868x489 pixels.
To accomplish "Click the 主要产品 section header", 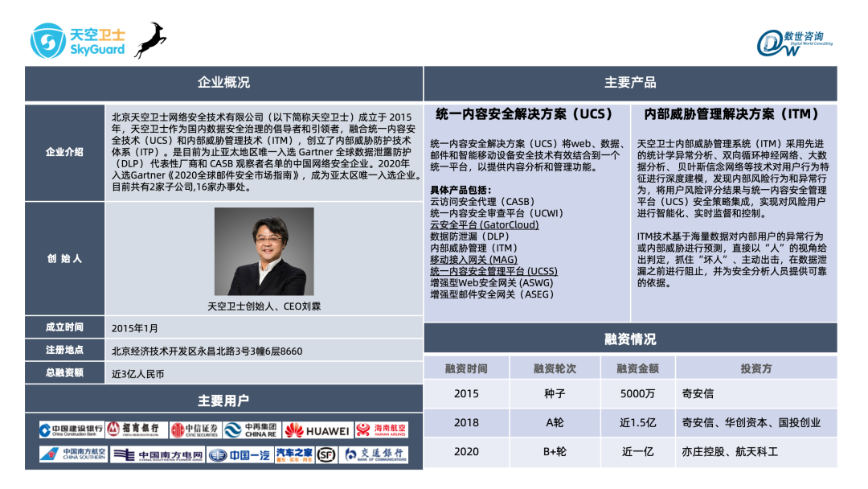I will pyautogui.click(x=631, y=83).
